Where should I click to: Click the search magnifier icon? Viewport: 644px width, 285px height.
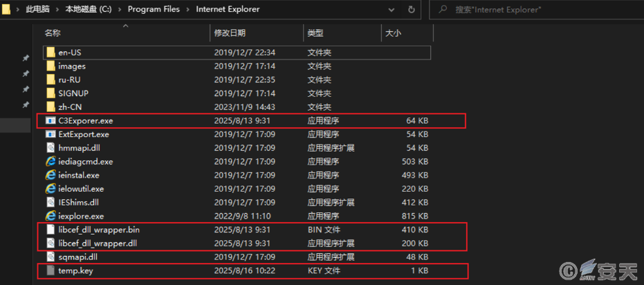(x=443, y=9)
